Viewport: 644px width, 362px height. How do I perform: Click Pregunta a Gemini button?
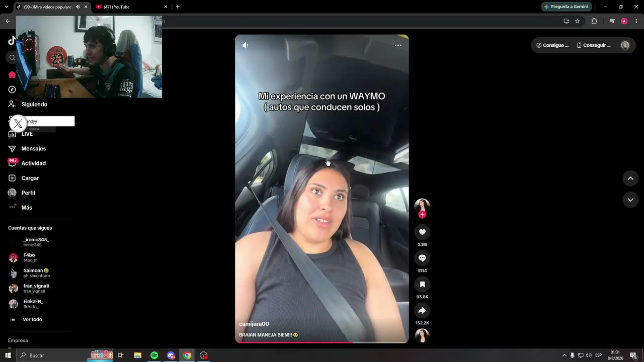click(x=566, y=7)
